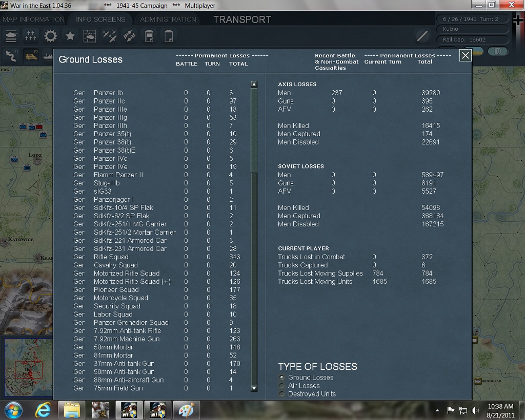Open Windows Explorer folder in taskbar

click(72, 410)
